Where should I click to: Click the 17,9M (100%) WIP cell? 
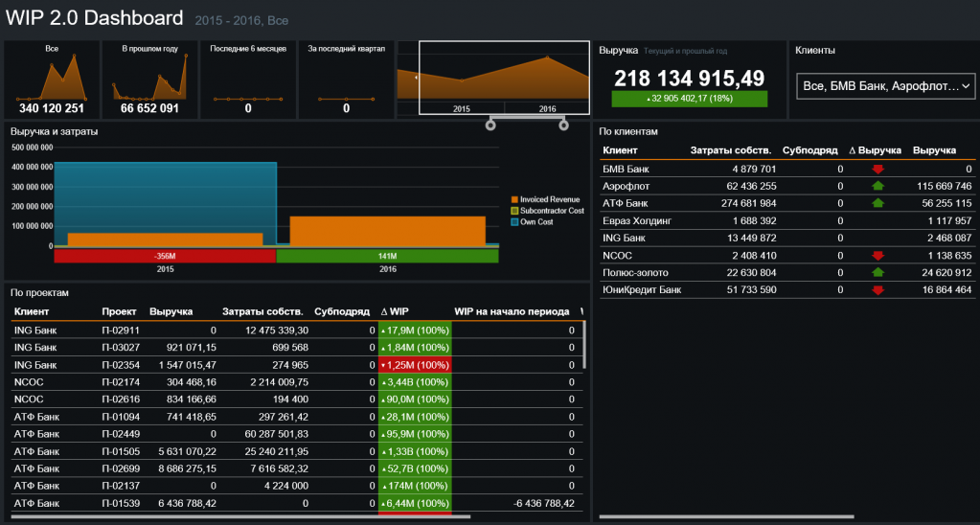[415, 330]
